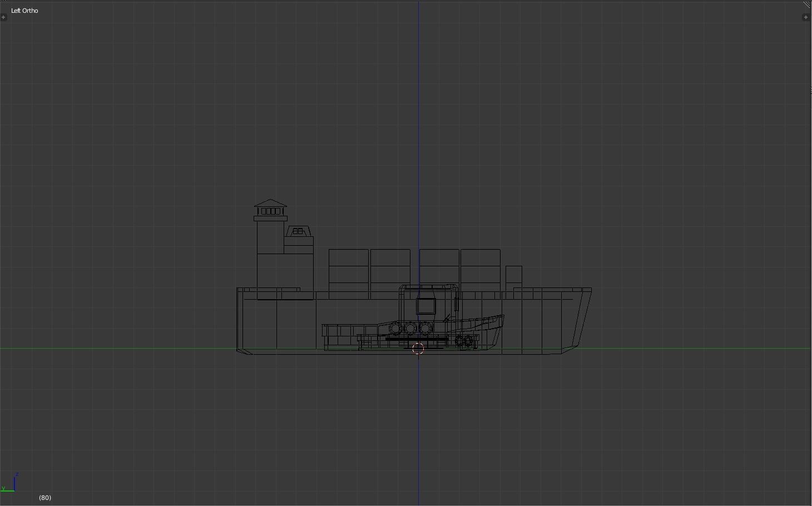Select the tugboat wheelhouse window

[426, 306]
